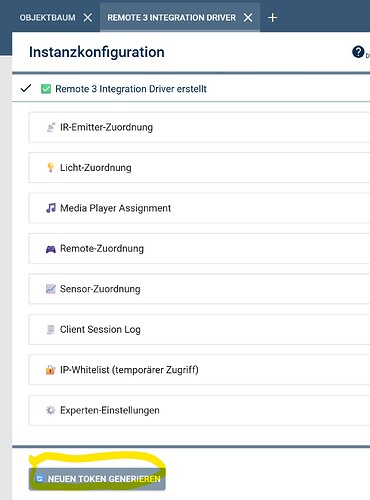Image resolution: width=370 pixels, height=500 pixels.
Task: Click the IR emitter satellite icon
Action: (51, 127)
